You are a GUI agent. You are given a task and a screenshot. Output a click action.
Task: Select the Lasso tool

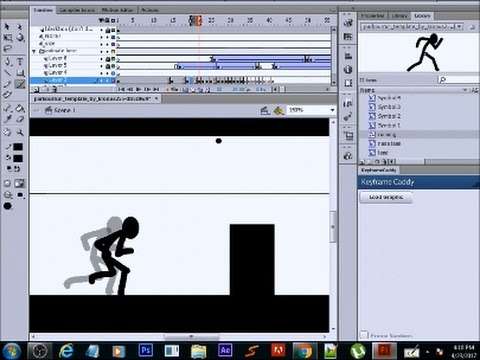(7, 49)
